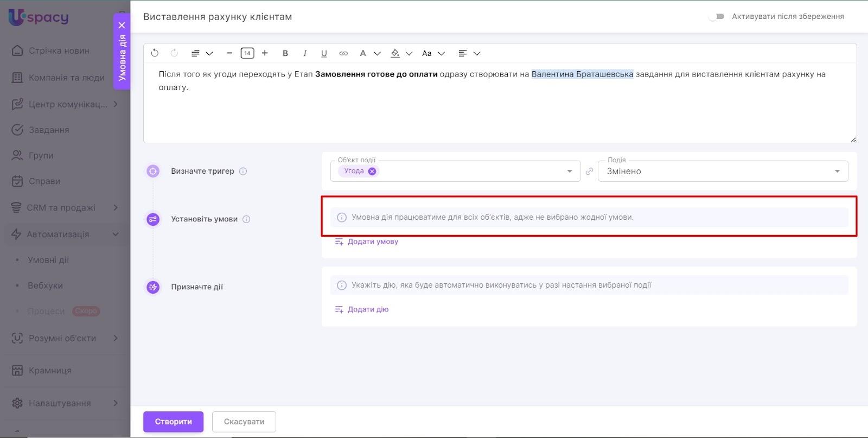Viewport: 868px width, 438px height.
Task: Click the undo icon in editor toolbar
Action: click(155, 53)
